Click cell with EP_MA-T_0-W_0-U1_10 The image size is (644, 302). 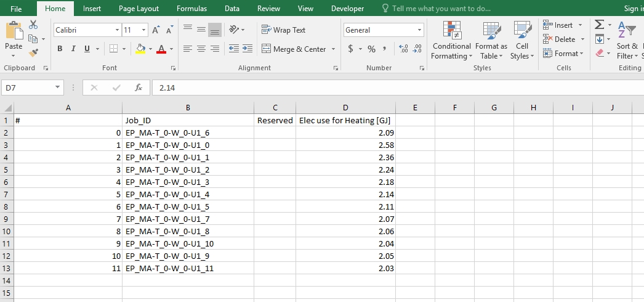(188, 243)
